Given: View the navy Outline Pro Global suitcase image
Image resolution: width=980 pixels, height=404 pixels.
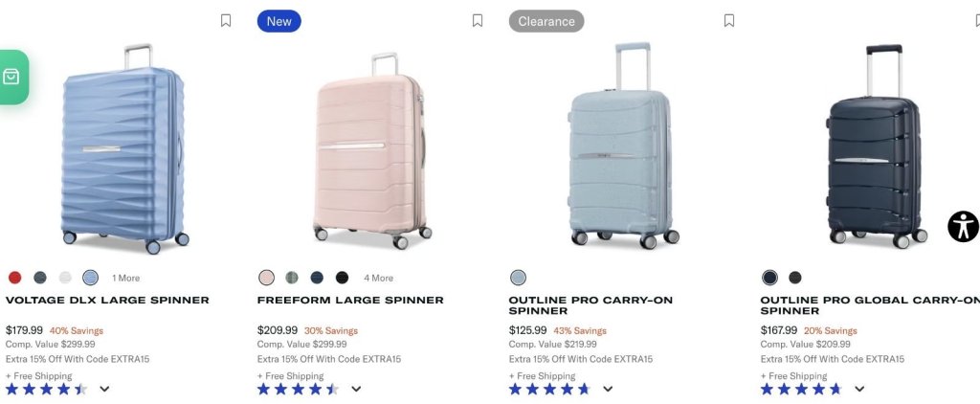Looking at the screenshot, I should [x=876, y=146].
